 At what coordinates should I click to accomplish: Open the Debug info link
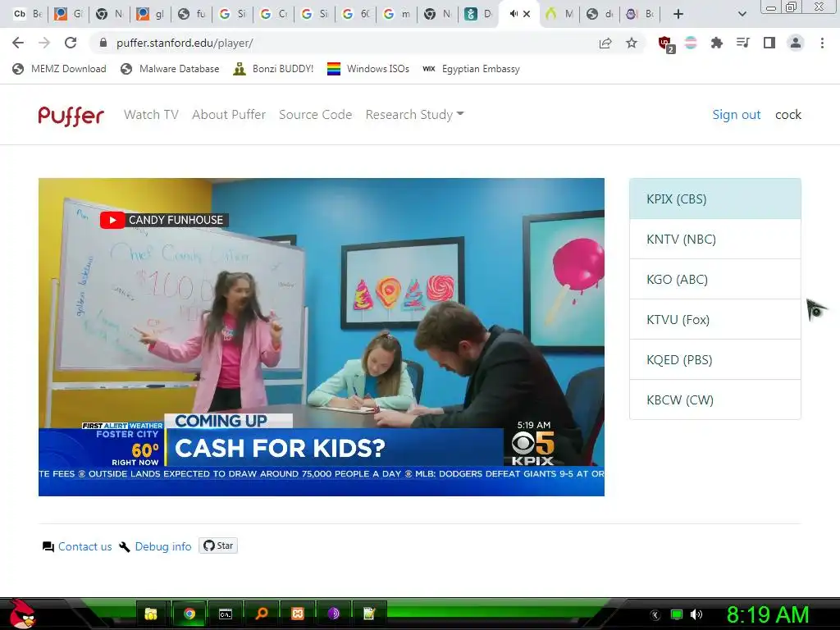click(x=155, y=546)
